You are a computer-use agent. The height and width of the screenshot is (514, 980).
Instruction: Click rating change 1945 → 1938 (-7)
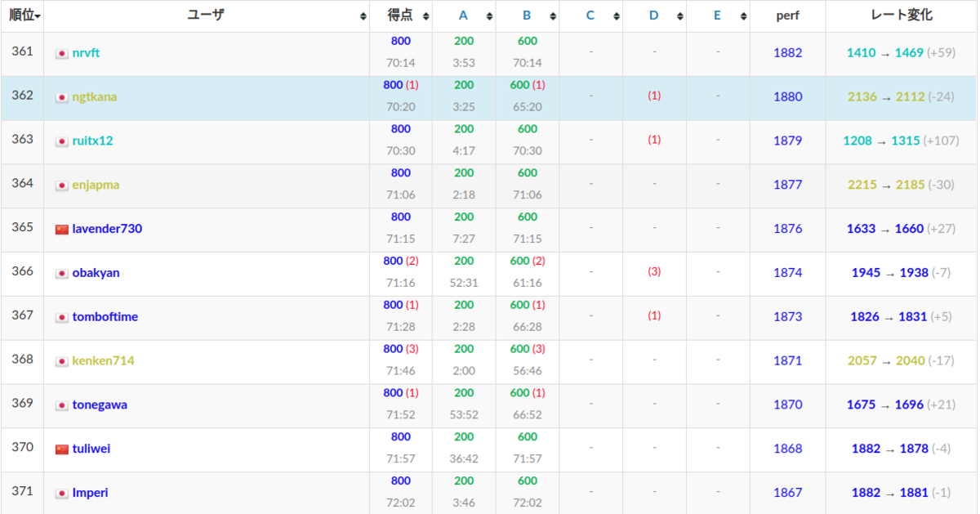point(901,273)
